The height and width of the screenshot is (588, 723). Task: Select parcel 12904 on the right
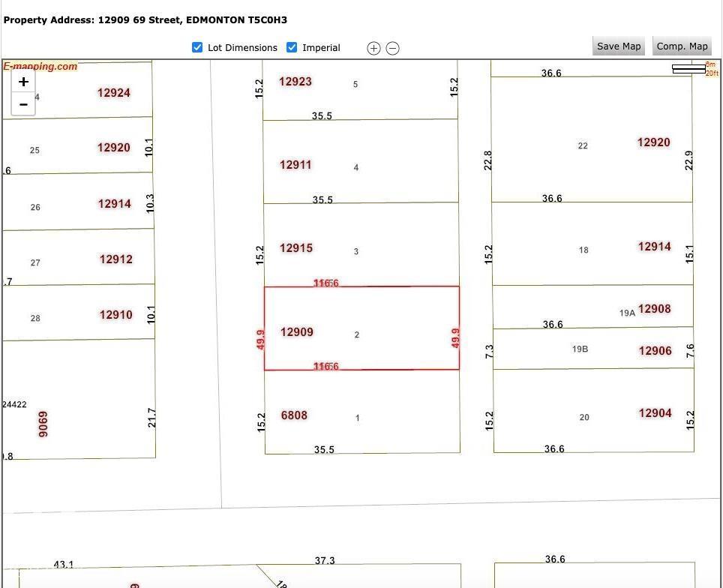point(592,411)
